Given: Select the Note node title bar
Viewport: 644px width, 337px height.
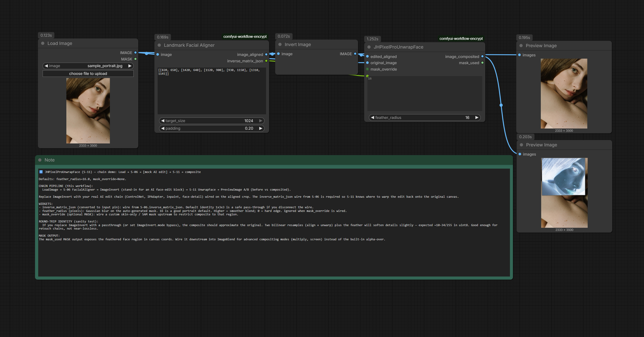Looking at the screenshot, I should tap(274, 160).
